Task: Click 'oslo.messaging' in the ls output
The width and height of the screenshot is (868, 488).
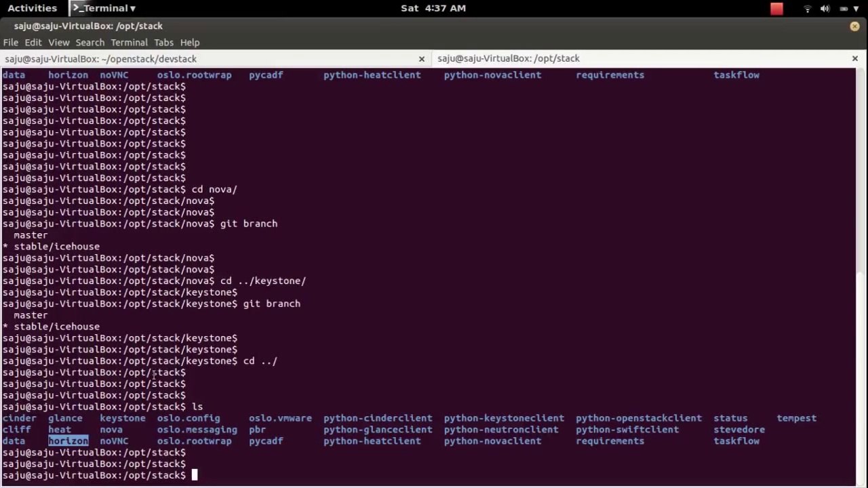Action: click(x=197, y=430)
